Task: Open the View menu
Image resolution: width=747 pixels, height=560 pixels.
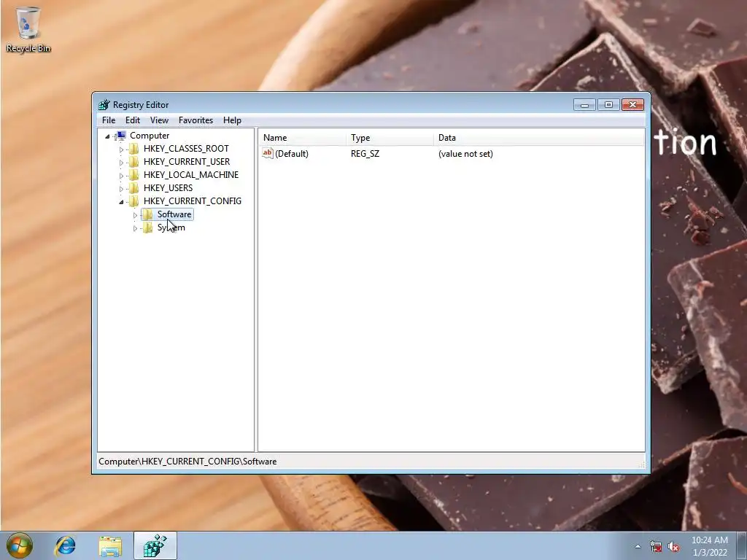Action: click(159, 120)
